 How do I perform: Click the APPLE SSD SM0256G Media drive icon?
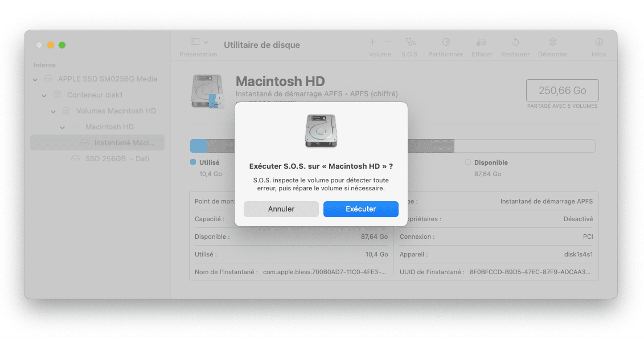[x=48, y=79]
